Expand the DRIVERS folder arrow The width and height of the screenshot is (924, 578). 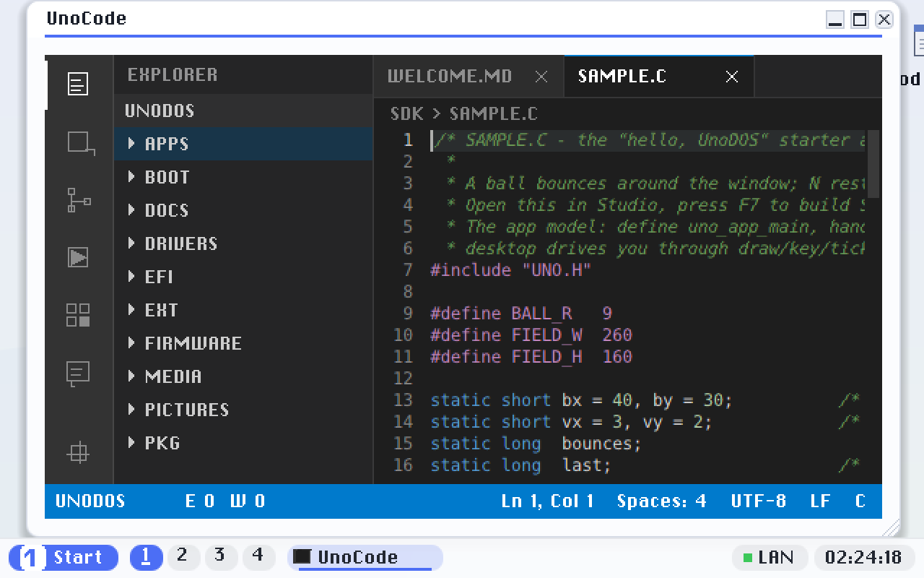coord(131,243)
